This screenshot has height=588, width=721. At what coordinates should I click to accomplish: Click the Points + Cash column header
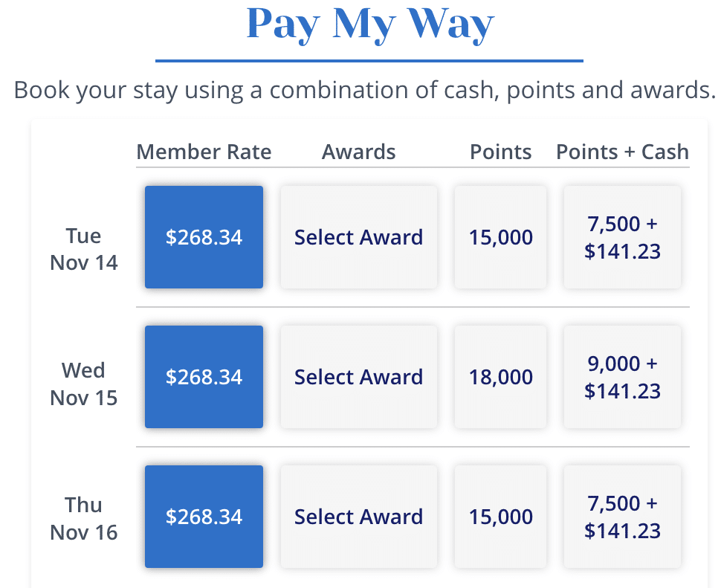pos(622,152)
